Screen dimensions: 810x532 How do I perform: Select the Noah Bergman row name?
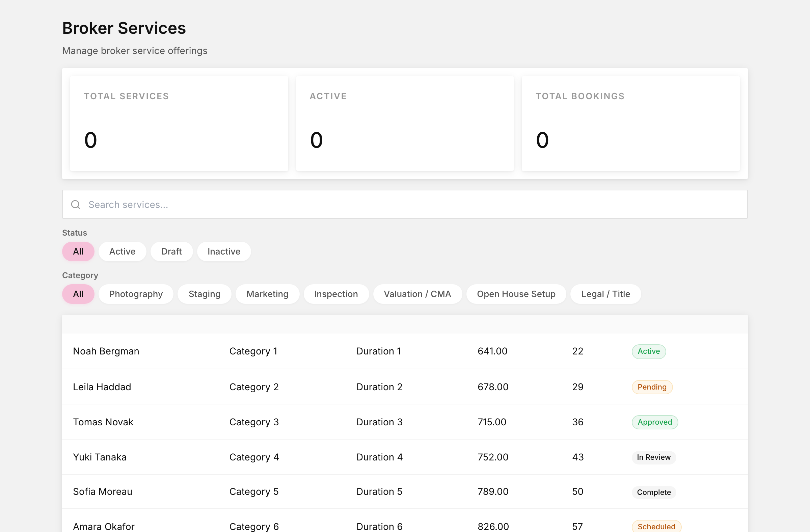tap(106, 351)
